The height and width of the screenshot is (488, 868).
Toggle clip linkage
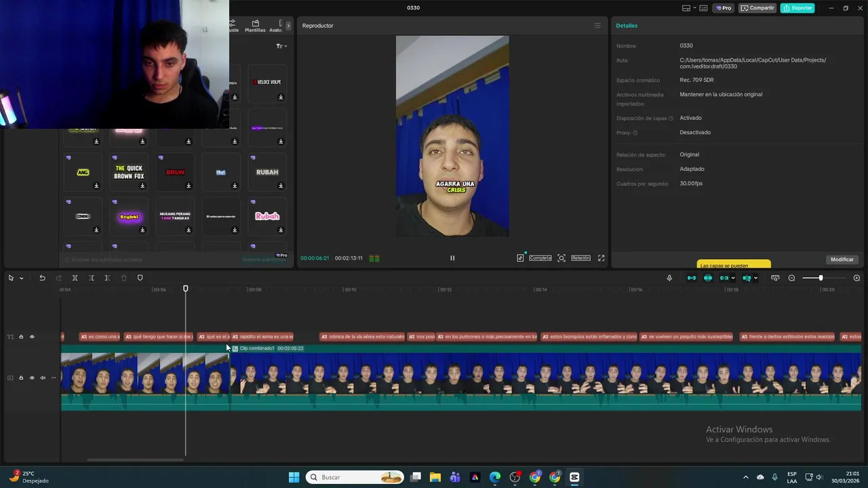pyautogui.click(x=724, y=278)
